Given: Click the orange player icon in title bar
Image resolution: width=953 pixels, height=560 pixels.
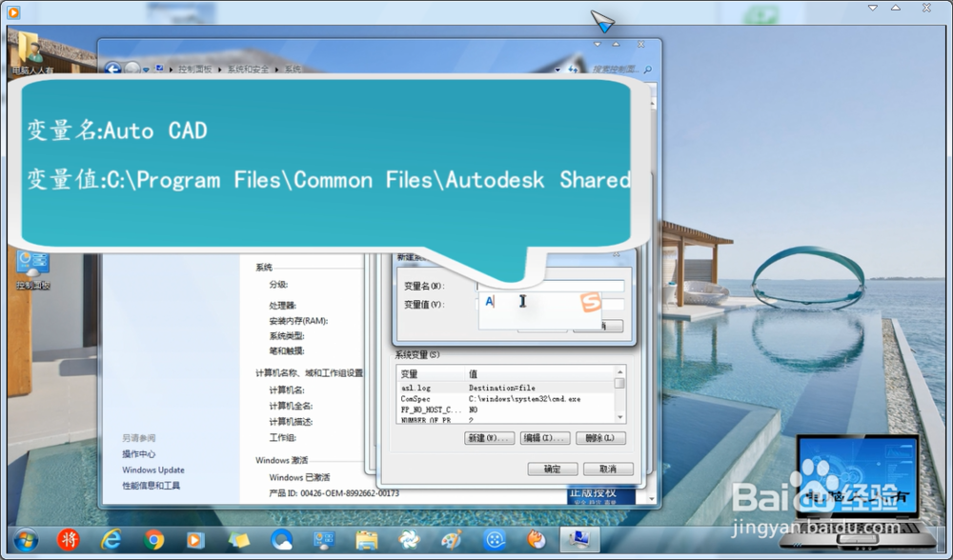Looking at the screenshot, I should (13, 11).
